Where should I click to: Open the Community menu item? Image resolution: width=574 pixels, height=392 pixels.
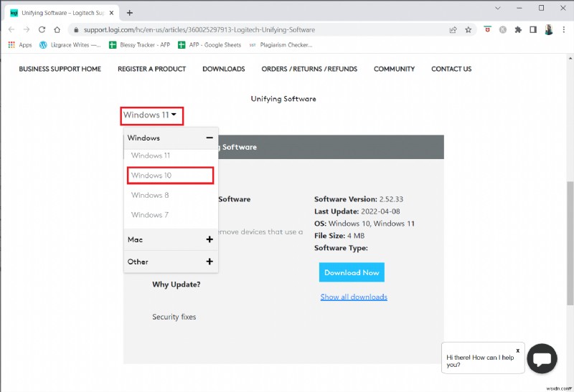pos(394,69)
